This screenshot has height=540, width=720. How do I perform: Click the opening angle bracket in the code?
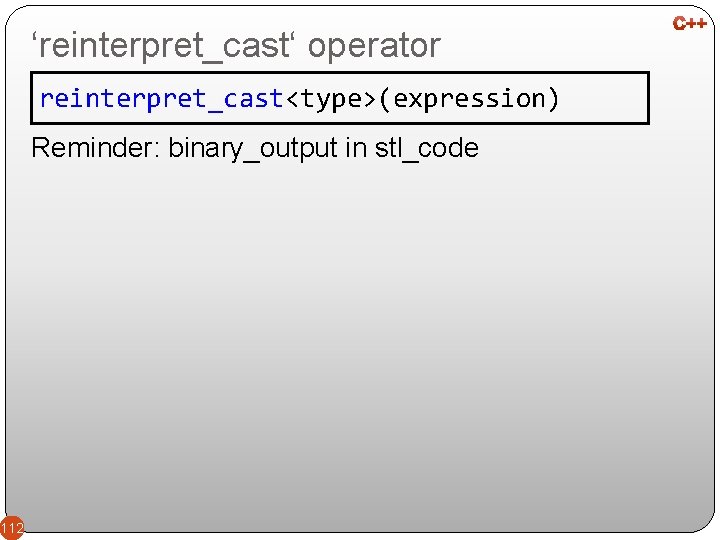[x=292, y=98]
